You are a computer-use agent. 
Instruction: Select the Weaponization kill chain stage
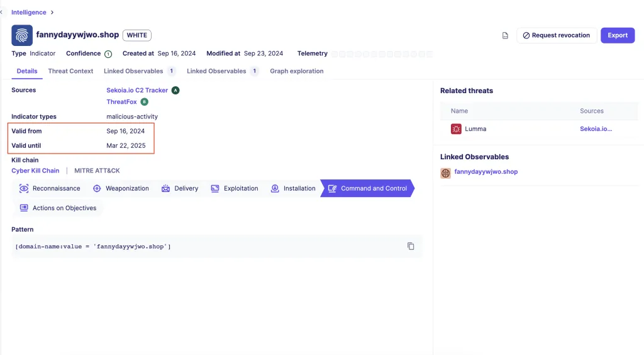[x=121, y=188]
